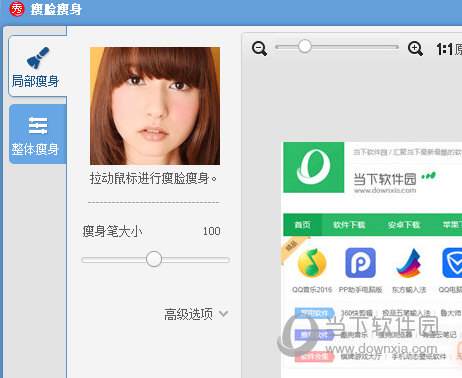Screen dimensions: 462x378
Task: Select the 局部瘦身 local slimming tab
Action: [37, 66]
